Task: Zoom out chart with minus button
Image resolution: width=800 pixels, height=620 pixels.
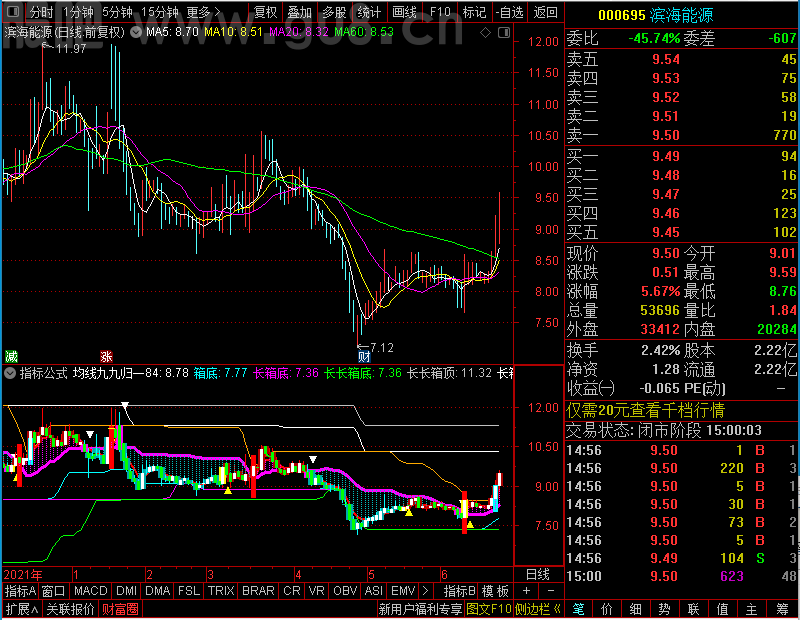Action: tap(551, 591)
